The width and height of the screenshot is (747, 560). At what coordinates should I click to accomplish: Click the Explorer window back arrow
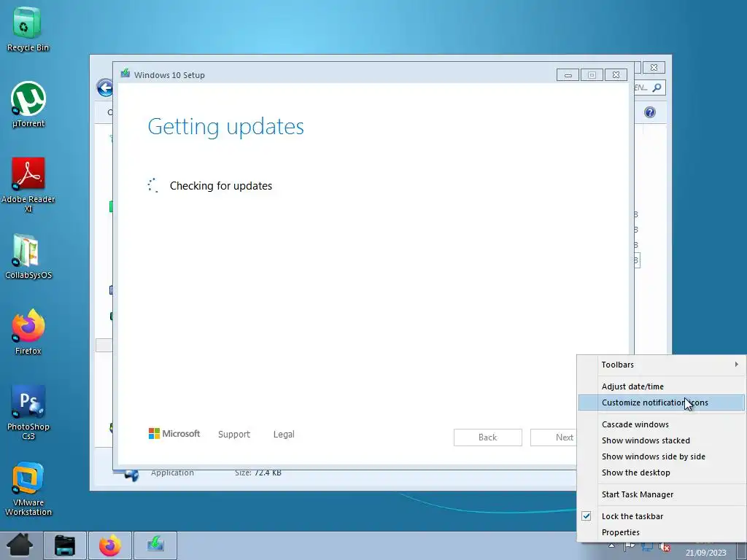[x=104, y=88]
